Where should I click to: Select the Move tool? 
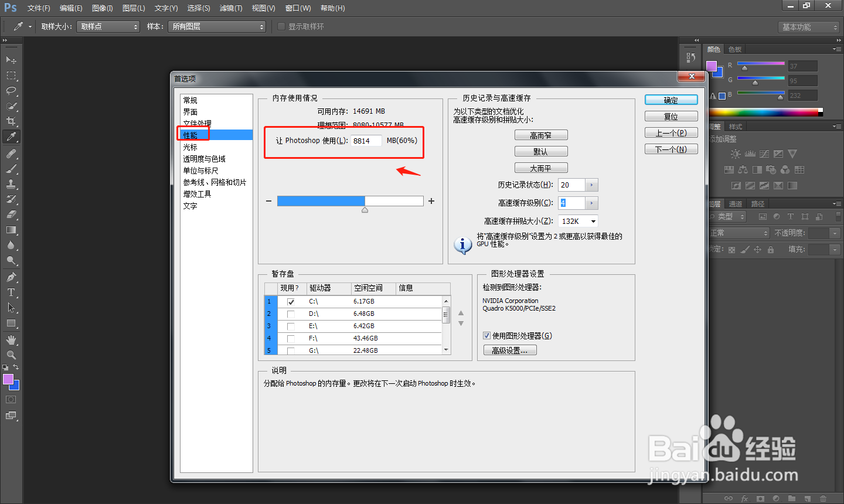coord(11,60)
